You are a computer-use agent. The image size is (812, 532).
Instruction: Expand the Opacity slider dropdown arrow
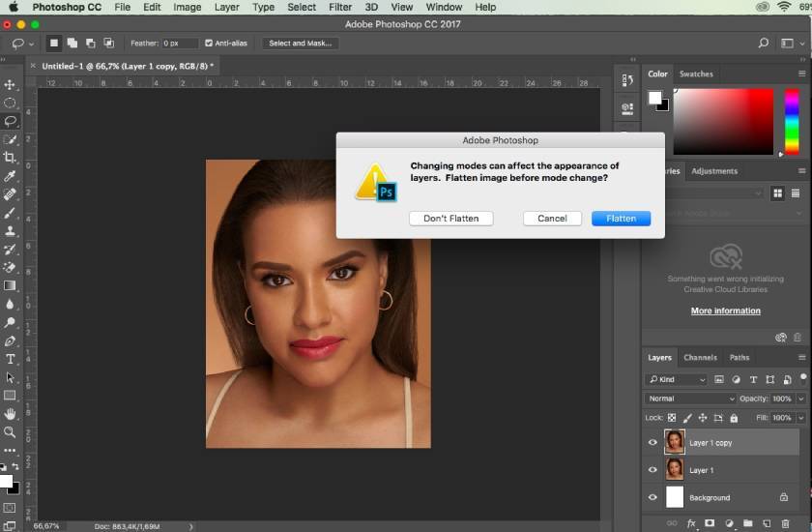tap(801, 399)
